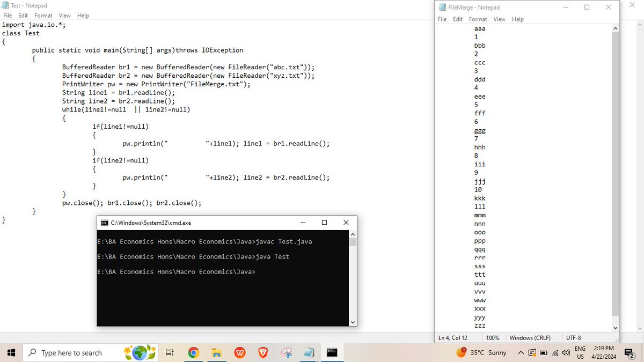Open File menu in FileMerge Notepad
Viewport: 644px width, 362px height.
[442, 19]
